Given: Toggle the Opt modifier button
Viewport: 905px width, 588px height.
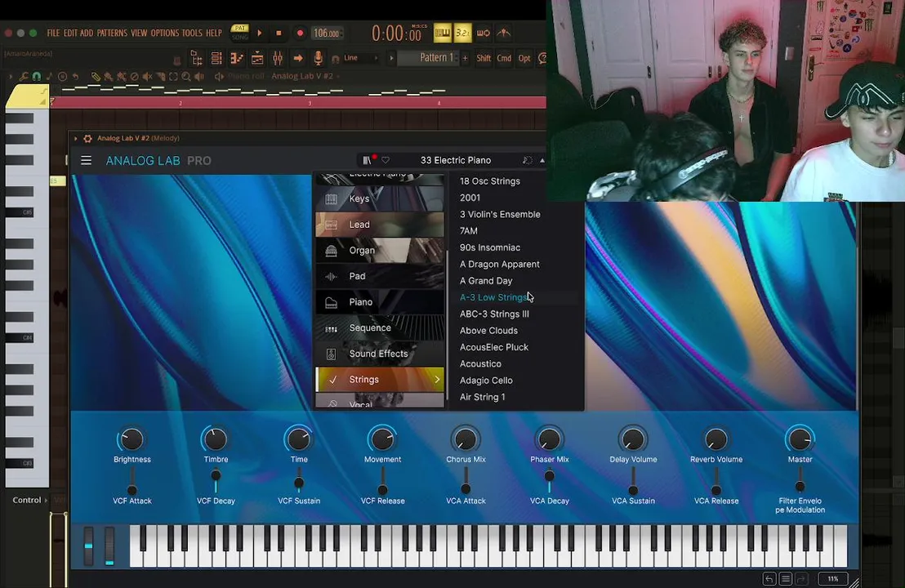Looking at the screenshot, I should click(x=524, y=58).
